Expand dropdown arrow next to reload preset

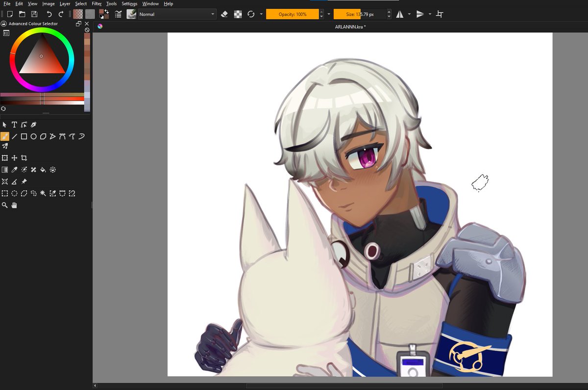(x=261, y=14)
